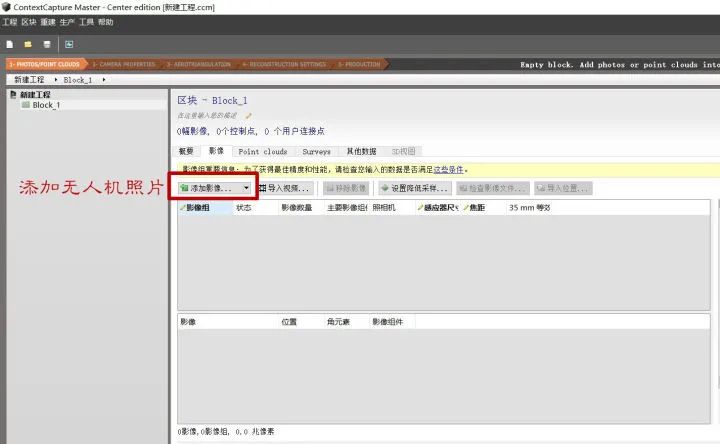Click the open project folder icon
720x444 pixels.
coord(28,44)
